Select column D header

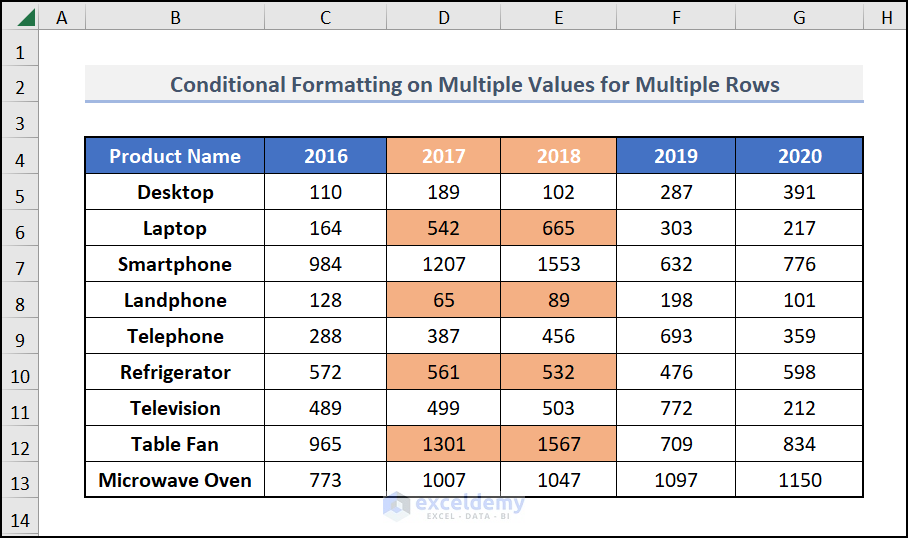coord(443,17)
